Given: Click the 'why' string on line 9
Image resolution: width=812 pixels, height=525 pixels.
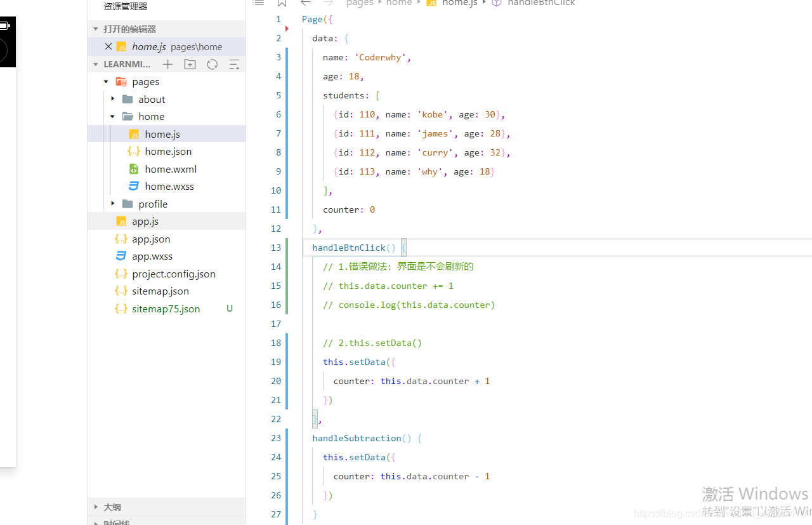Looking at the screenshot, I should tap(430, 171).
